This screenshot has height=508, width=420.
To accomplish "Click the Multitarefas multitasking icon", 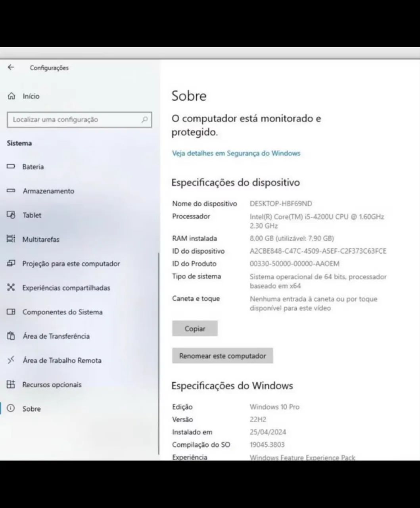I will point(11,239).
